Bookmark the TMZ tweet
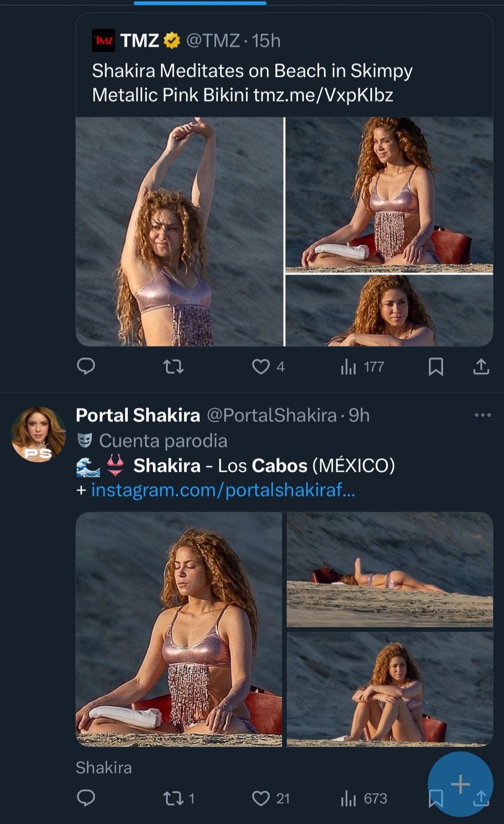The width and height of the screenshot is (504, 824). point(436,367)
